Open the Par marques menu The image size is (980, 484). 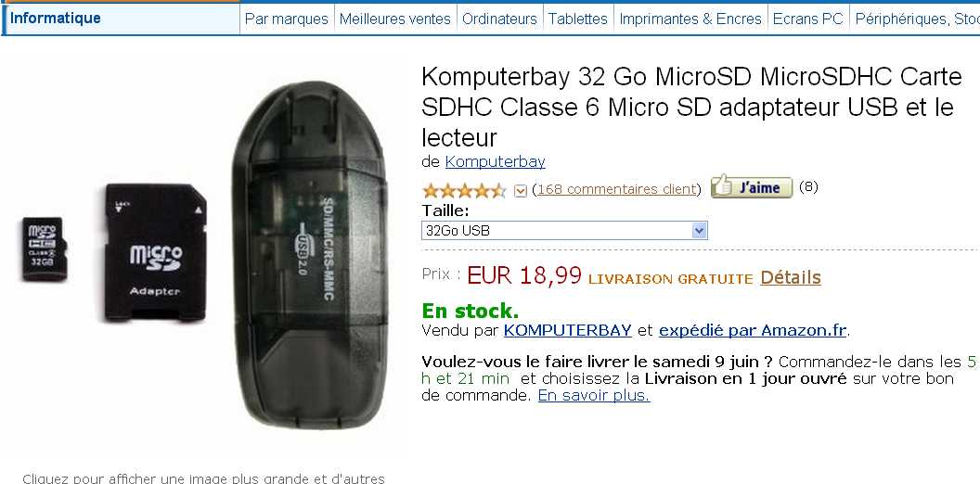click(286, 19)
